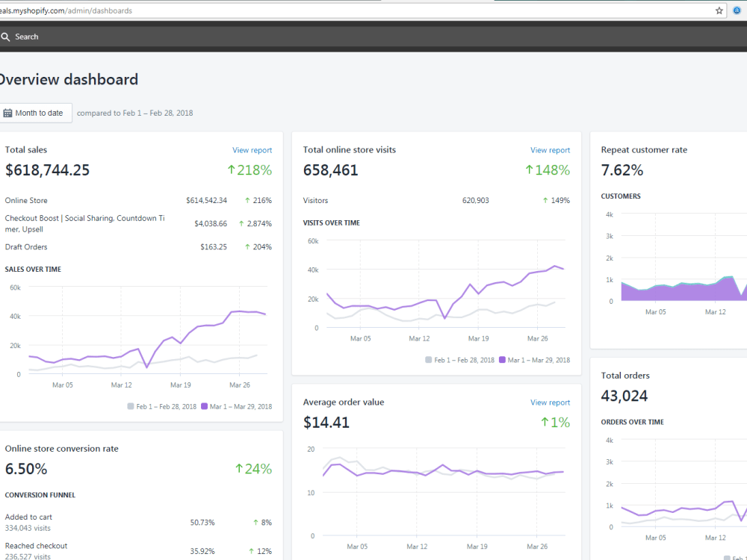Screen dimensions: 747x560
Task: Click the Average order value card title
Action: (x=344, y=402)
